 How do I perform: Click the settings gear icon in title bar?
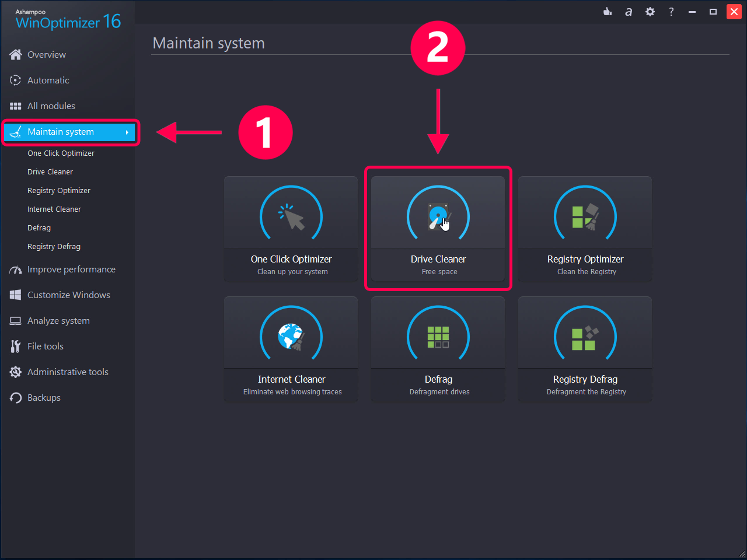(x=650, y=12)
